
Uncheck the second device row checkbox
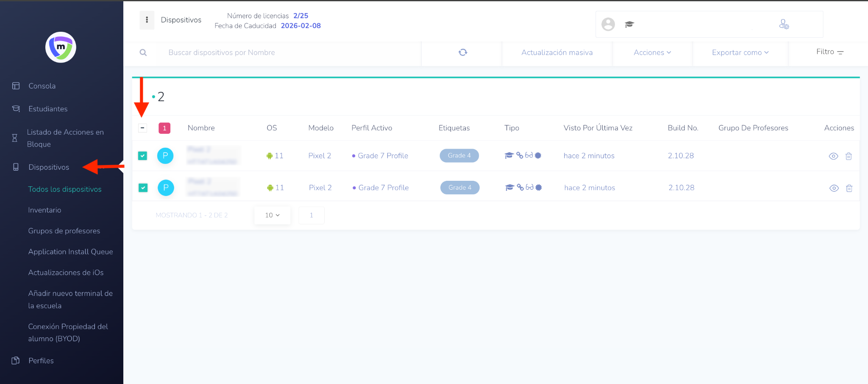click(x=143, y=188)
